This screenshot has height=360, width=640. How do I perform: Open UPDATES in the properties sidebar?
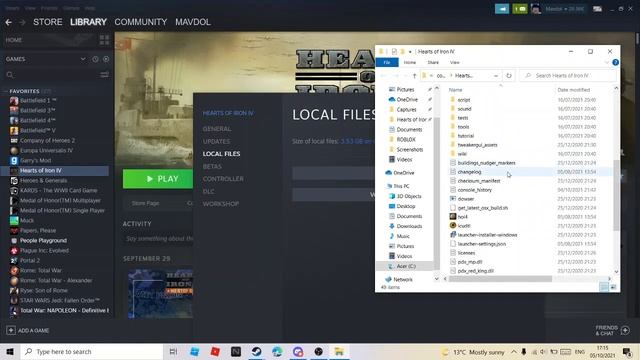(x=216, y=142)
